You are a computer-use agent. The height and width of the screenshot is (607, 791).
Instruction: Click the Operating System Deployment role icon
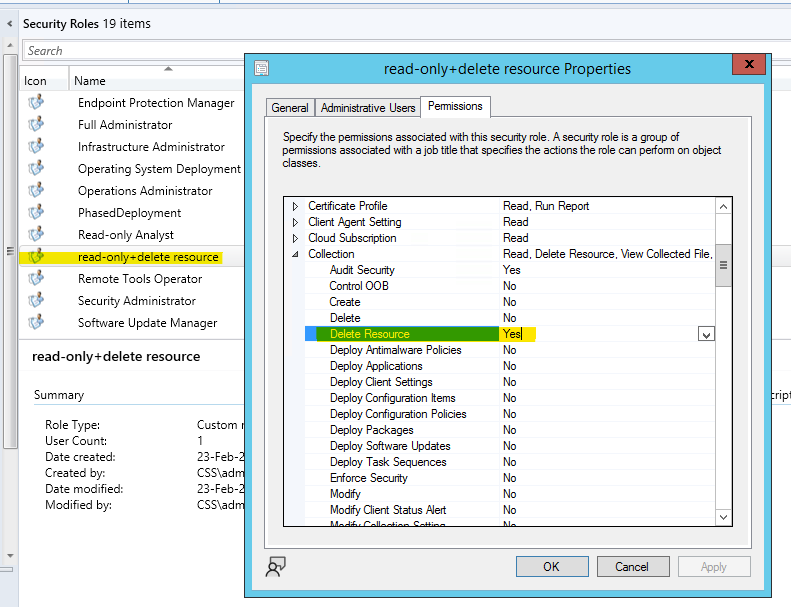(x=36, y=169)
